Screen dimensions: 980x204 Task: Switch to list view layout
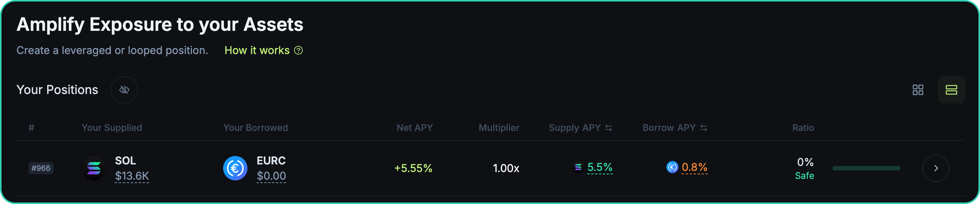(x=951, y=90)
